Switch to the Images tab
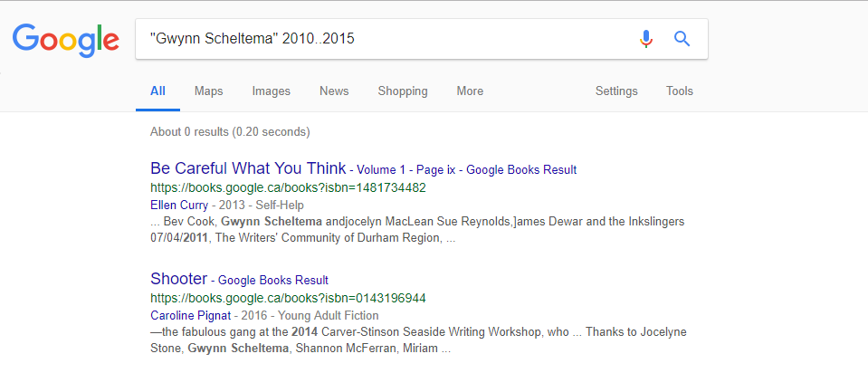This screenshot has height=373, width=868. [x=271, y=91]
